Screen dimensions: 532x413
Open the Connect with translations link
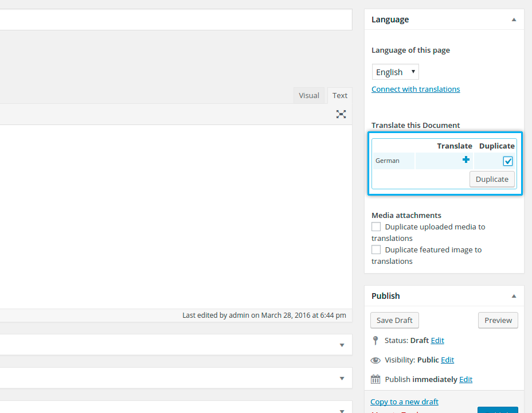416,89
